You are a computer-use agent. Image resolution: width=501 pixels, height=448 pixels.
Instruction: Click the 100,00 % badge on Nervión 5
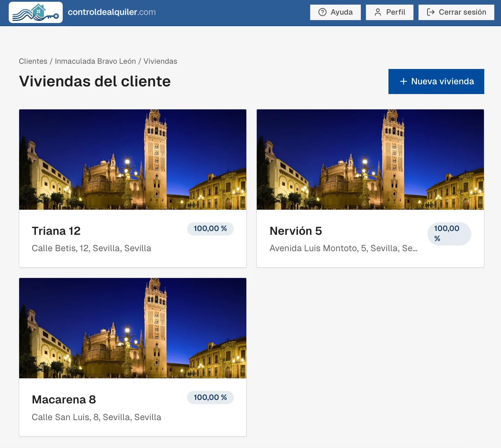point(449,234)
